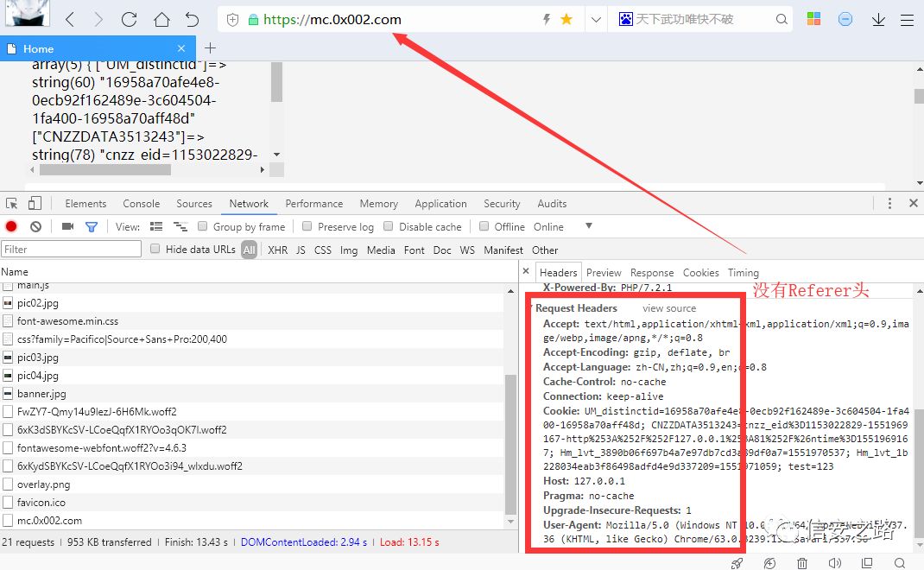Select large request rows view icon
The image size is (924, 570).
(x=156, y=226)
